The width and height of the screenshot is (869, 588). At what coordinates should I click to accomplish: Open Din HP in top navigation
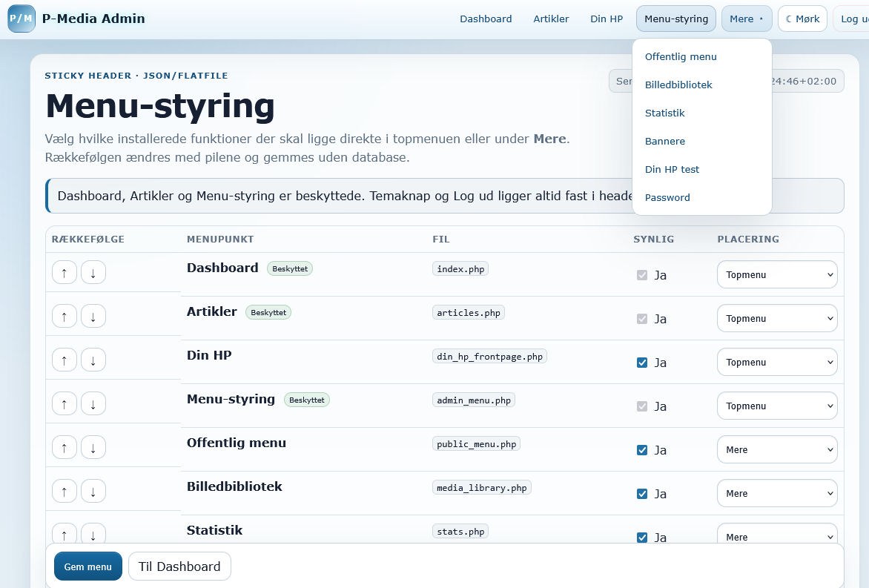(x=607, y=19)
